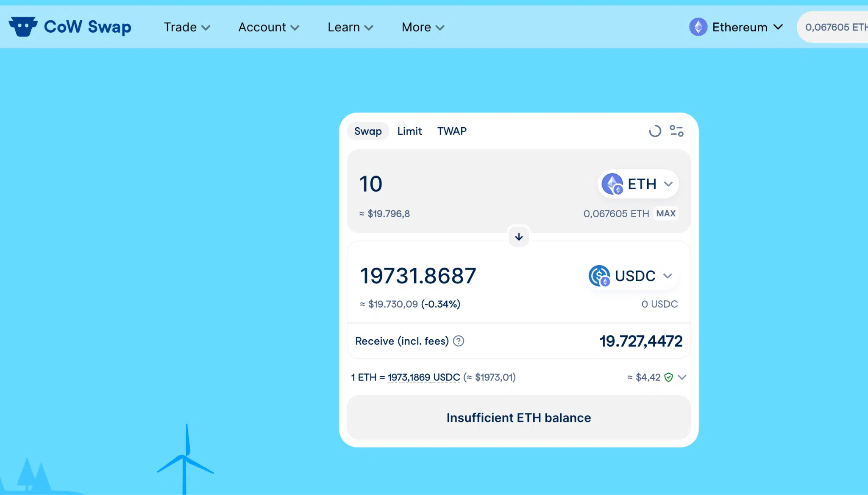Viewport: 868px width, 495px height.
Task: Click the CoW Swap logo
Action: 71,26
